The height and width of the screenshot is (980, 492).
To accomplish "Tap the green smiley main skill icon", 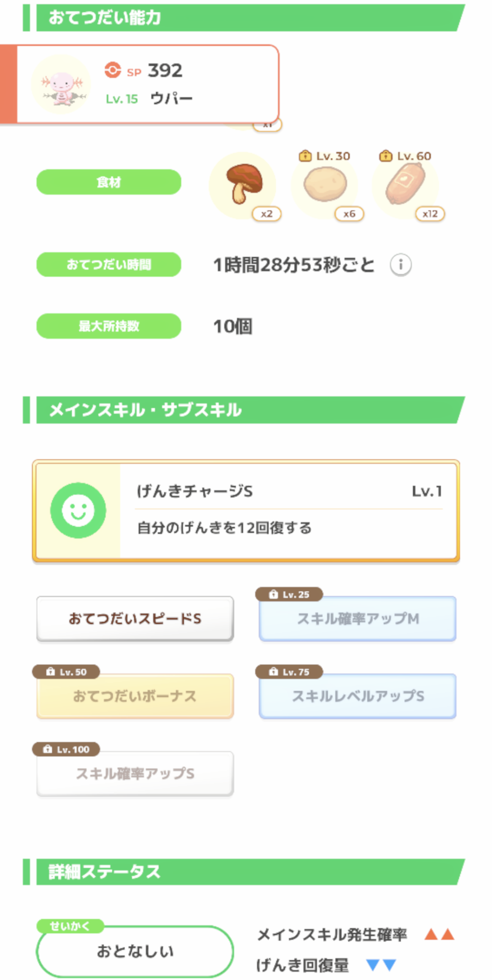I will [78, 510].
